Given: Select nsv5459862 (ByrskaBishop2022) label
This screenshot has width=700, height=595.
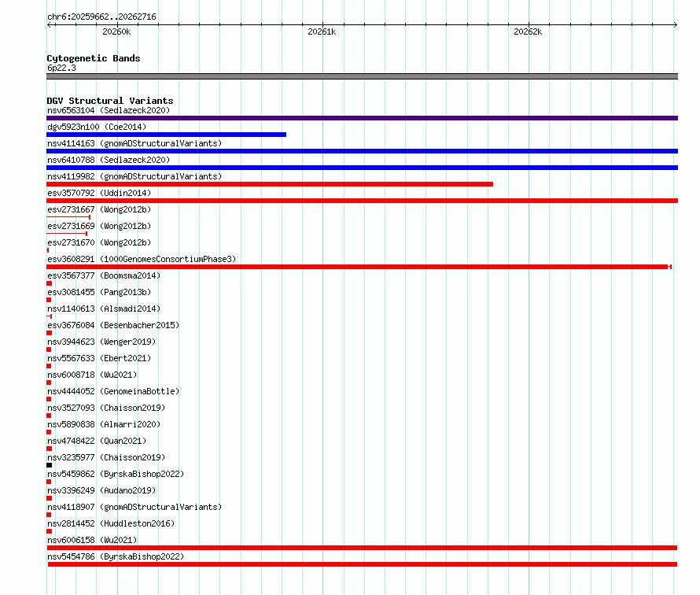Looking at the screenshot, I should point(116,474).
